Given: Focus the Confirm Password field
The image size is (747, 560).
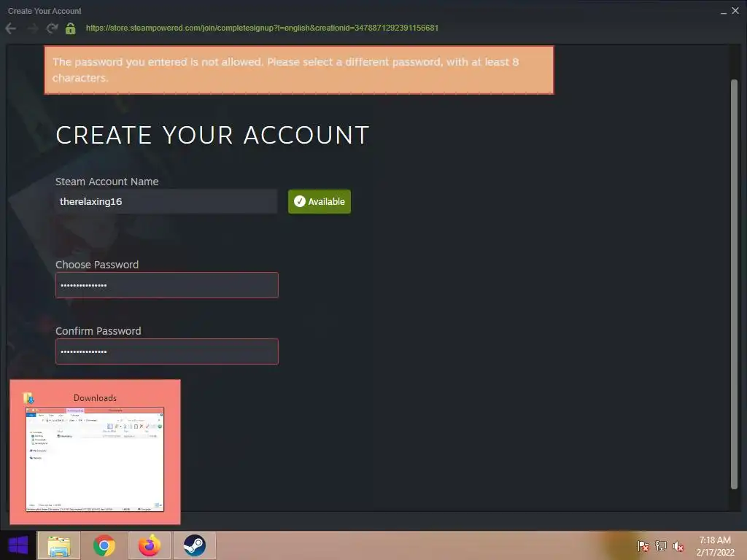Looking at the screenshot, I should [x=167, y=351].
